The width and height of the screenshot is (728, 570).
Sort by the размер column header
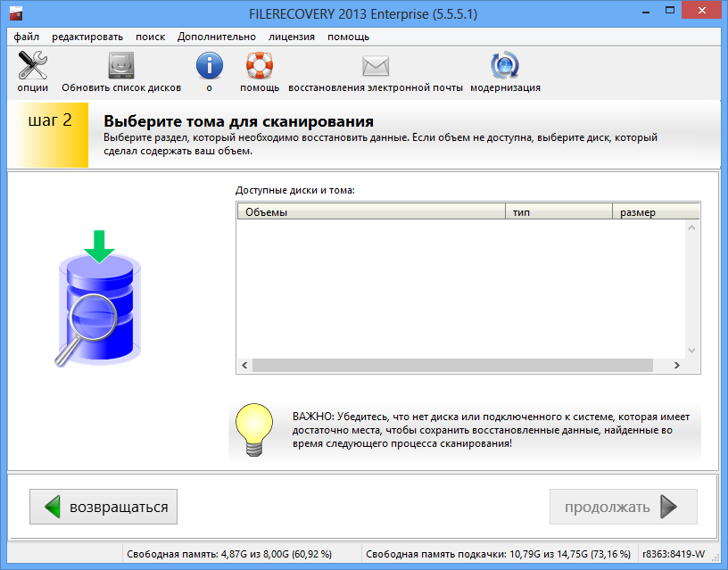656,212
